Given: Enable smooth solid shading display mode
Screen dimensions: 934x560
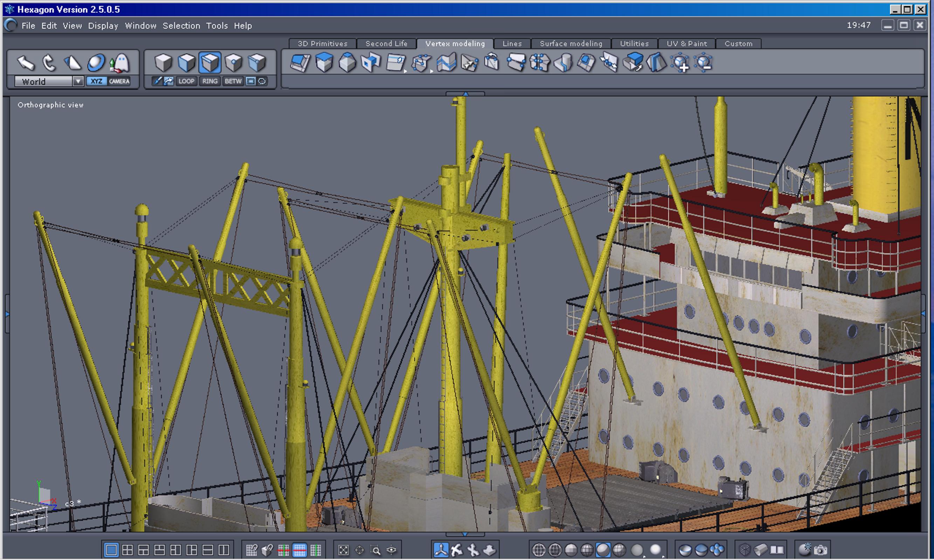Looking at the screenshot, I should [x=603, y=550].
